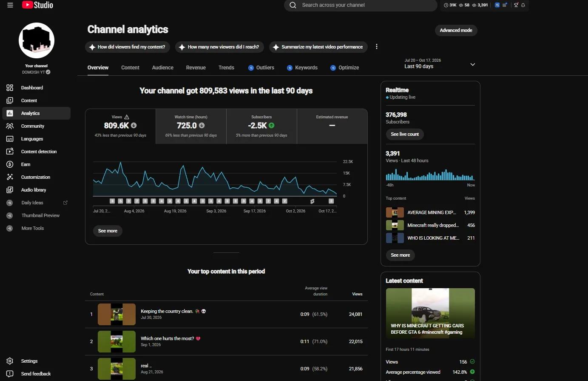This screenshot has height=381, width=588.
Task: Switch to the Revenue tab
Action: [196, 68]
